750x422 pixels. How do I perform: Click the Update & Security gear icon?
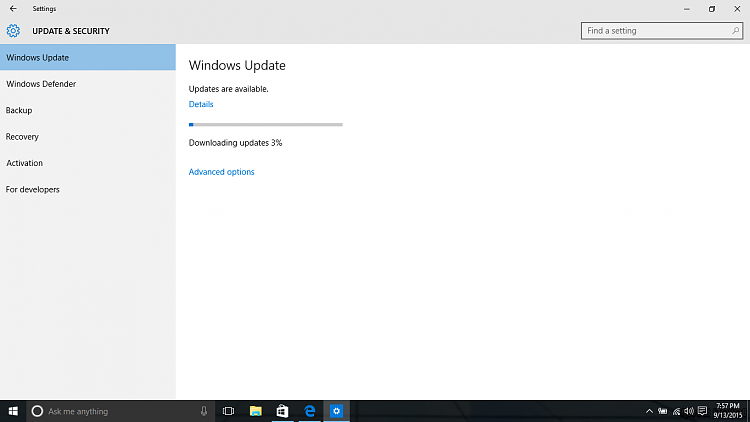pyautogui.click(x=13, y=31)
